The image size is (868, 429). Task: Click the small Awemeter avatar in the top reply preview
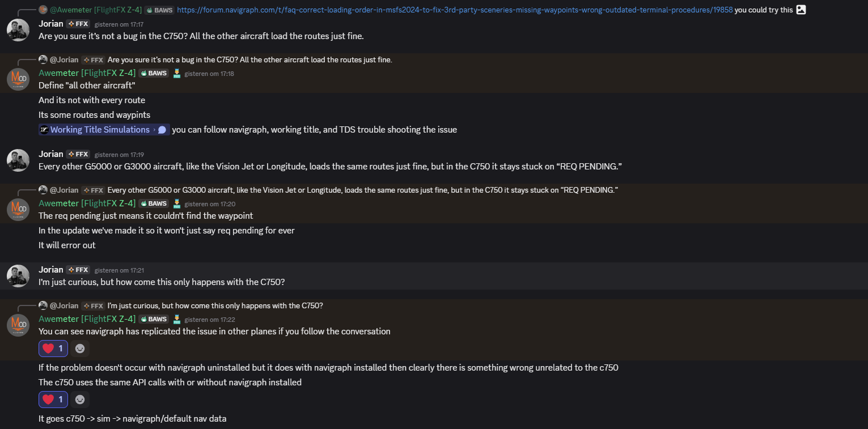(43, 10)
